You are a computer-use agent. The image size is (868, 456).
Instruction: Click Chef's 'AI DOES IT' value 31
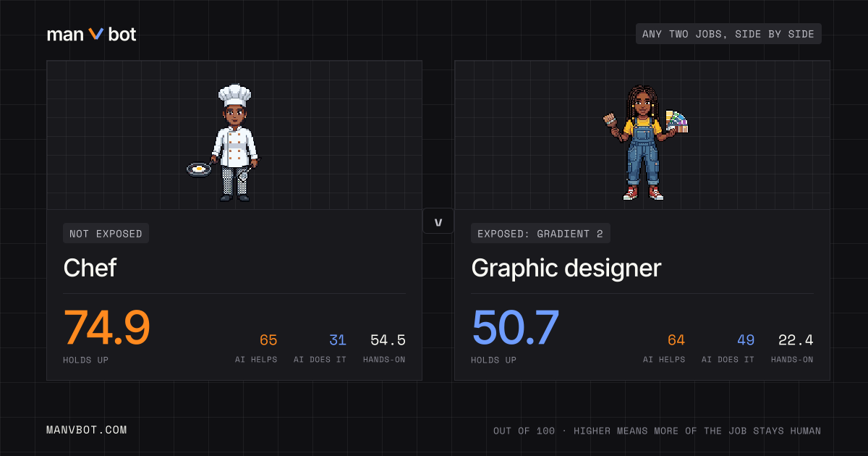[x=338, y=340]
